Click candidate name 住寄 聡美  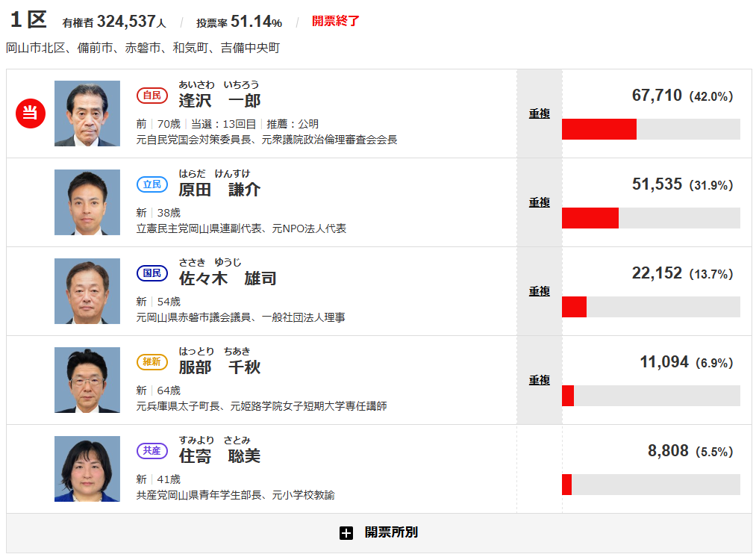point(219,455)
